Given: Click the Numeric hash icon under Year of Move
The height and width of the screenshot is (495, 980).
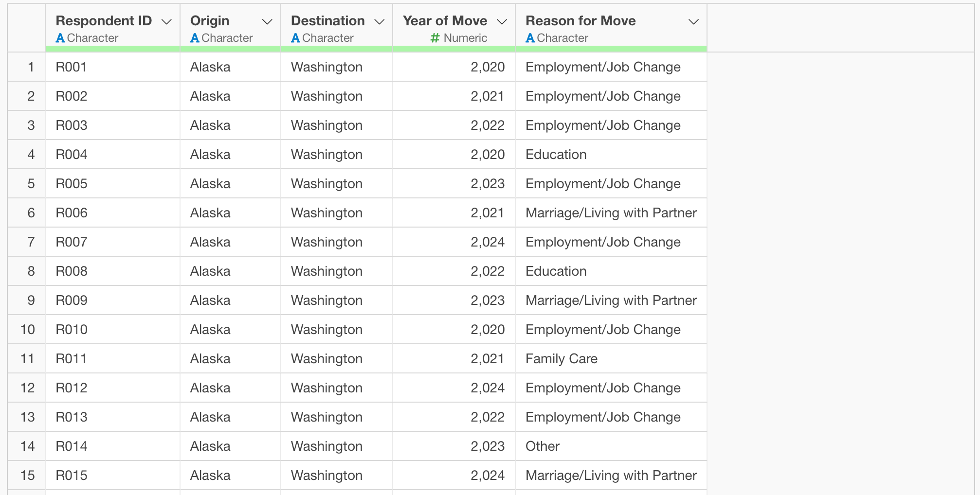Looking at the screenshot, I should click(435, 38).
